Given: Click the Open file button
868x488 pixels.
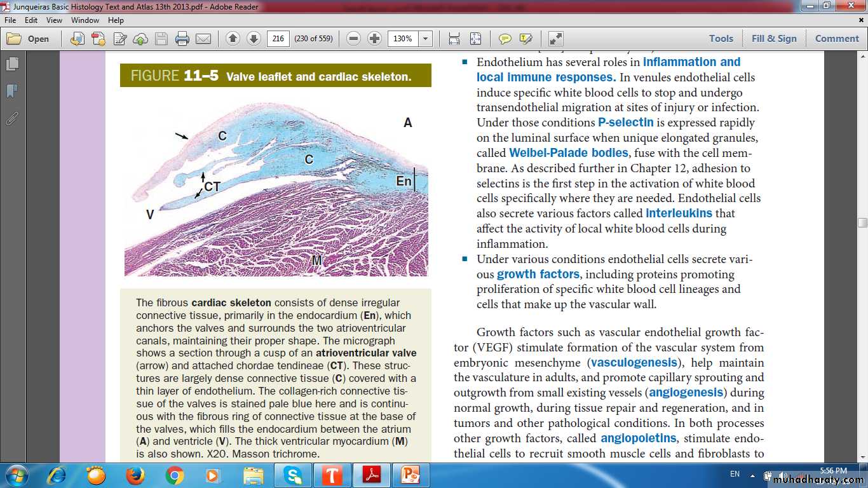Looking at the screenshot, I should [x=29, y=39].
